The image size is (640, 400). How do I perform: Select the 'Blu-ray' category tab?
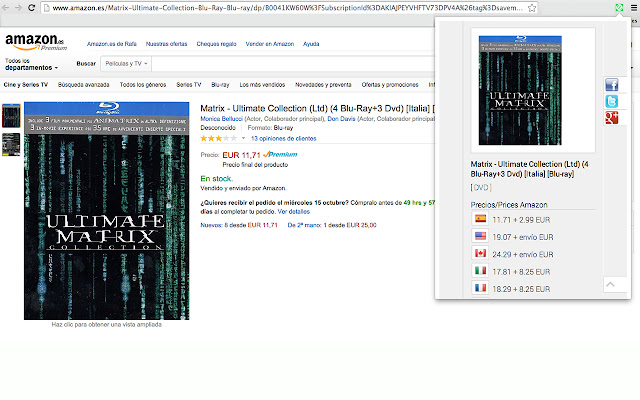tap(220, 85)
